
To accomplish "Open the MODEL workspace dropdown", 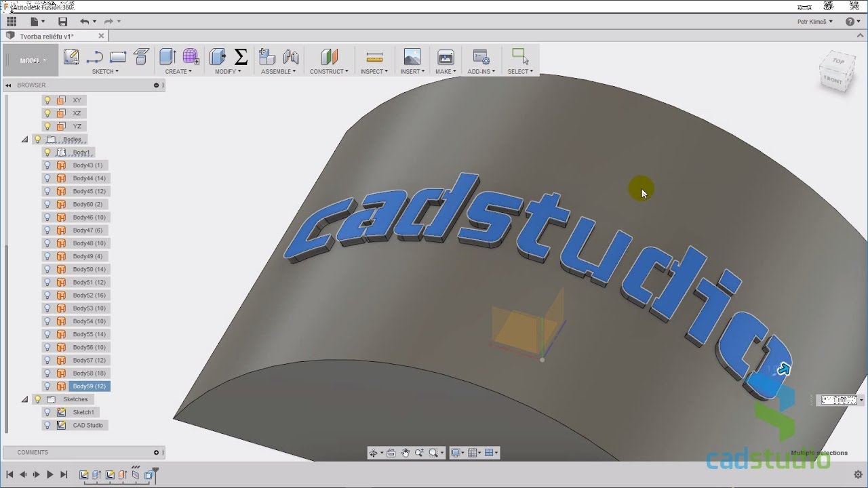I will [x=30, y=60].
